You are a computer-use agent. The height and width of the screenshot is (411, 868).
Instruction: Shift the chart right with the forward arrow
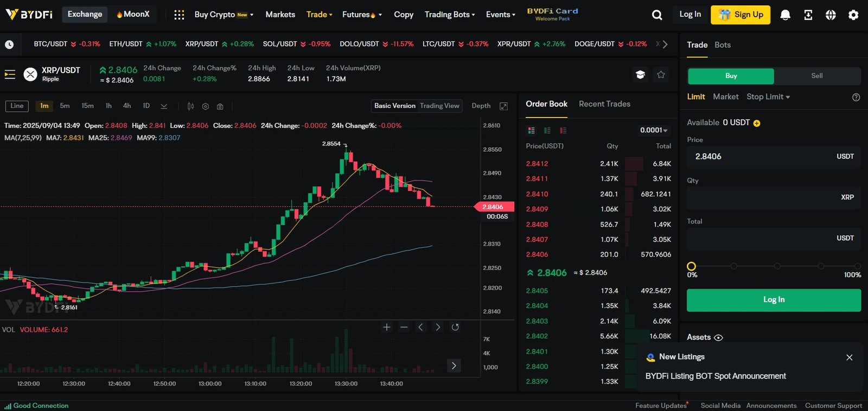pyautogui.click(x=438, y=327)
